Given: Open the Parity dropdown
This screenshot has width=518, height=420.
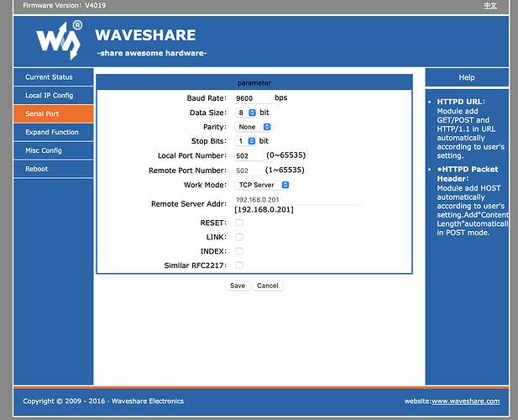Looking at the screenshot, I should (254, 127).
